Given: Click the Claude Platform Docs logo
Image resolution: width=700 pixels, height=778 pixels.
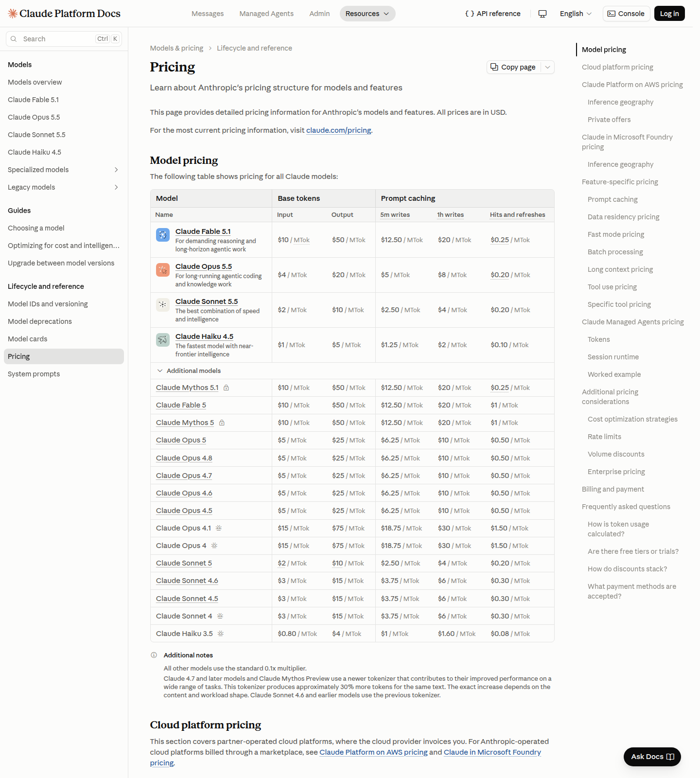Looking at the screenshot, I should (x=64, y=14).
